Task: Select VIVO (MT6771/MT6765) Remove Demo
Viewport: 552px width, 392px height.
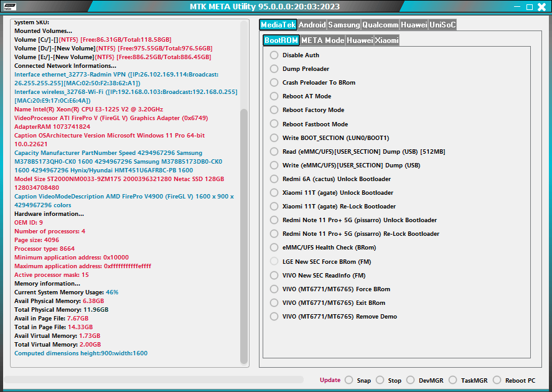Action: 274,316
